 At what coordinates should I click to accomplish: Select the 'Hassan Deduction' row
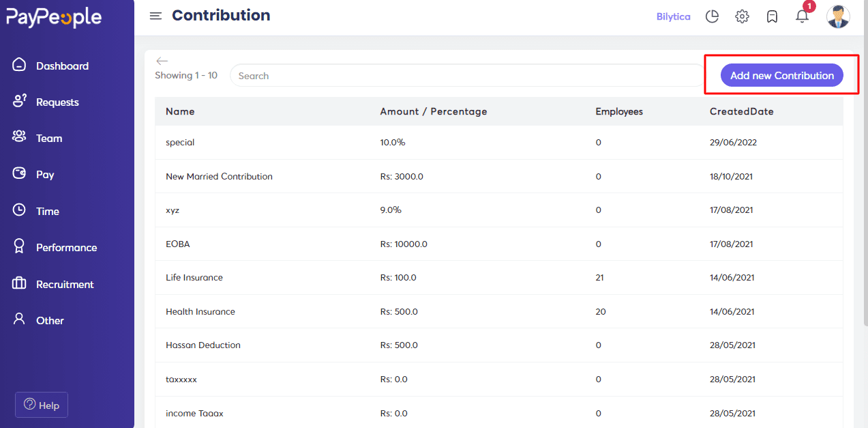pyautogui.click(x=499, y=345)
